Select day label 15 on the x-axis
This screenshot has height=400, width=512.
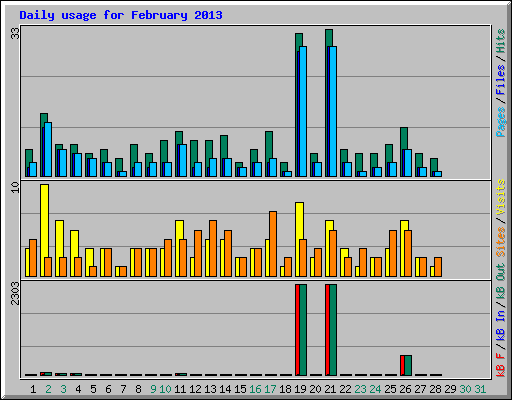240,389
